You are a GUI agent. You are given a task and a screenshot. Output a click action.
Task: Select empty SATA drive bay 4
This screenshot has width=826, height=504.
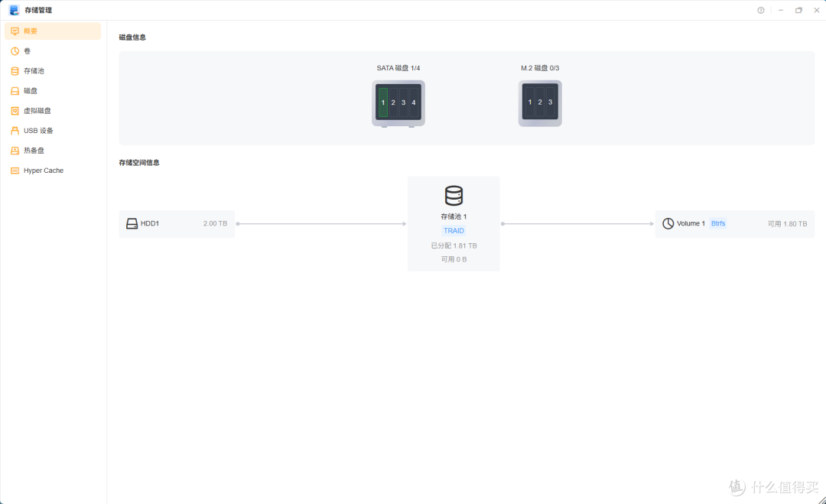[x=414, y=102]
